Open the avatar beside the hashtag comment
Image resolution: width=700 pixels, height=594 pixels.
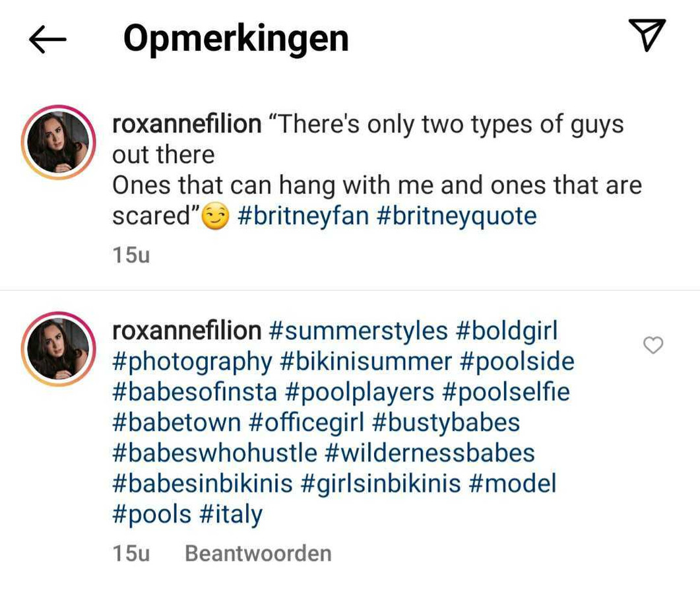pyautogui.click(x=59, y=349)
